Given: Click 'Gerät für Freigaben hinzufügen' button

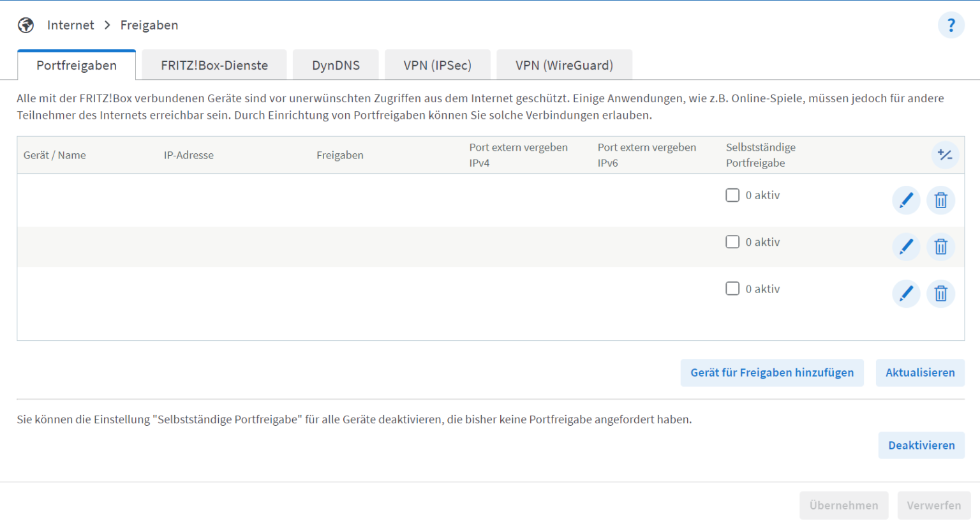Looking at the screenshot, I should (771, 373).
